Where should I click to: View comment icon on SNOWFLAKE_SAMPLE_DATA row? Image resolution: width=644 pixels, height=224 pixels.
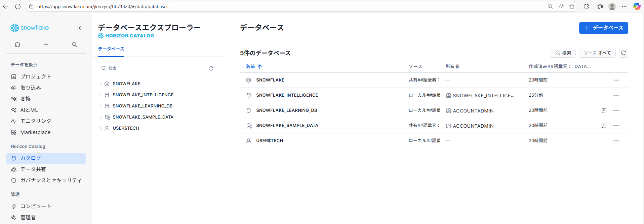click(604, 126)
